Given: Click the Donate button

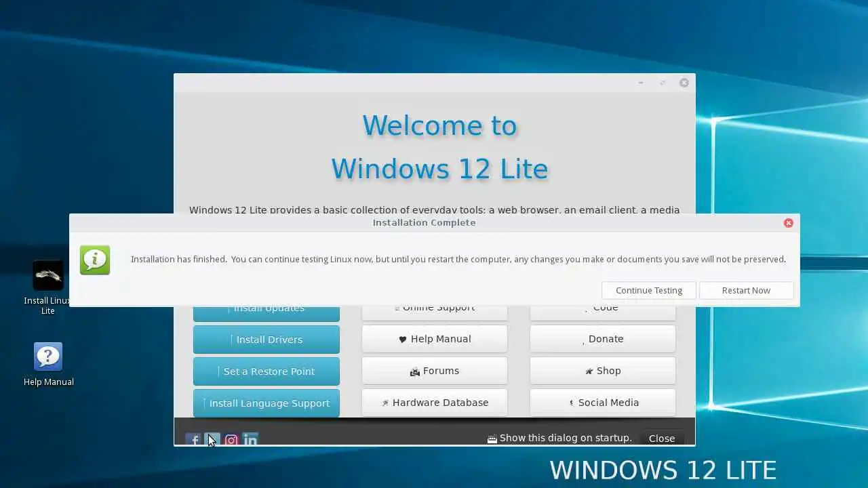Looking at the screenshot, I should (603, 339).
